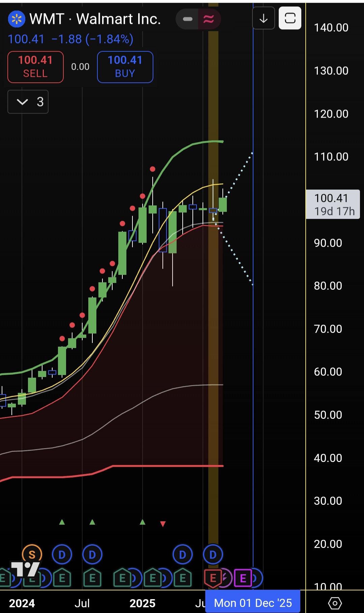Toggle the pink wavy lines indicator button
This screenshot has width=364, height=613.
(209, 19)
